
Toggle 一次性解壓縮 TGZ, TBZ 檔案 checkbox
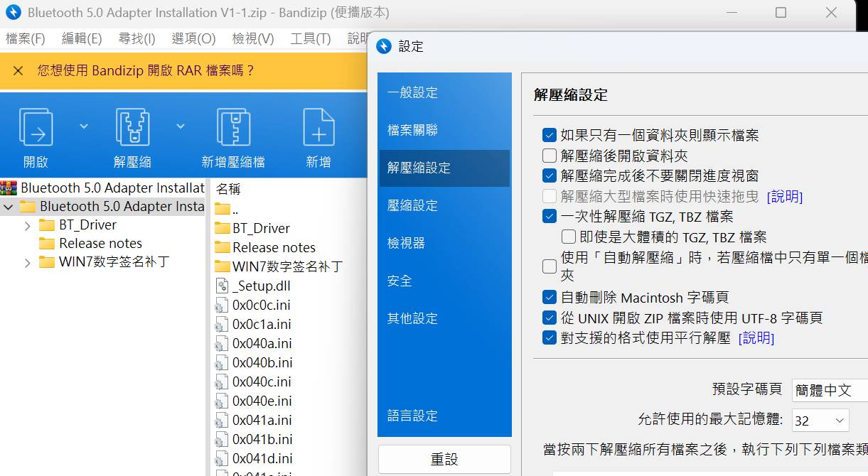pyautogui.click(x=549, y=216)
